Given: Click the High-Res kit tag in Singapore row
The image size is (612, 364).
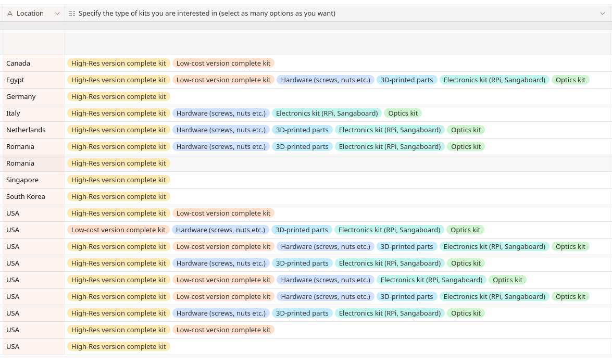Looking at the screenshot, I should (x=119, y=180).
